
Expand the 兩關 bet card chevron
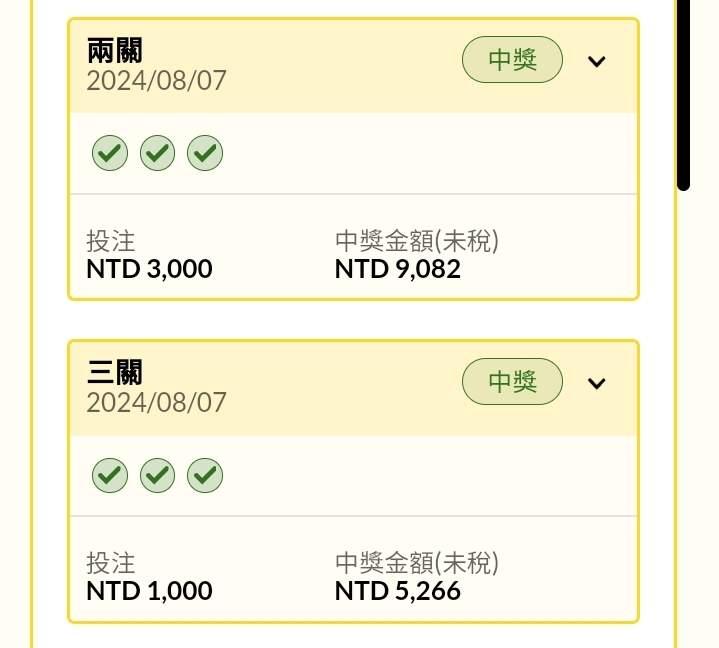point(597,61)
